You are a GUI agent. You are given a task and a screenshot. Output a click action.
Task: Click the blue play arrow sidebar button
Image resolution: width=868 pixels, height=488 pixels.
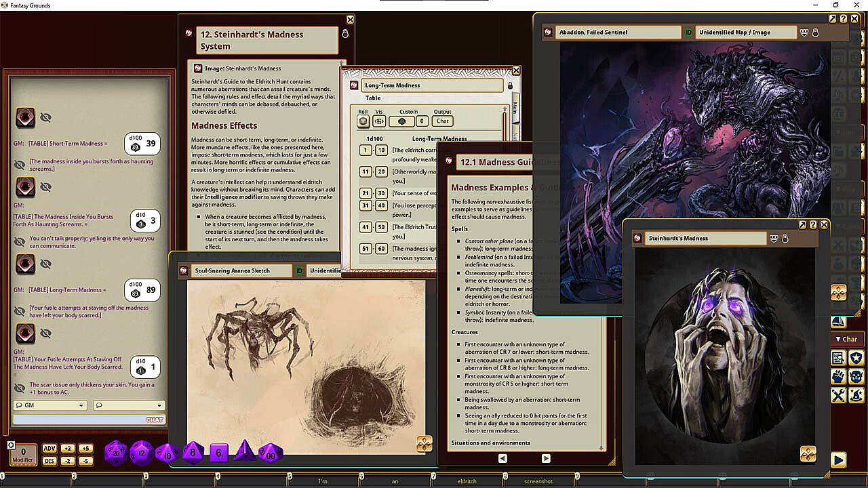838,460
